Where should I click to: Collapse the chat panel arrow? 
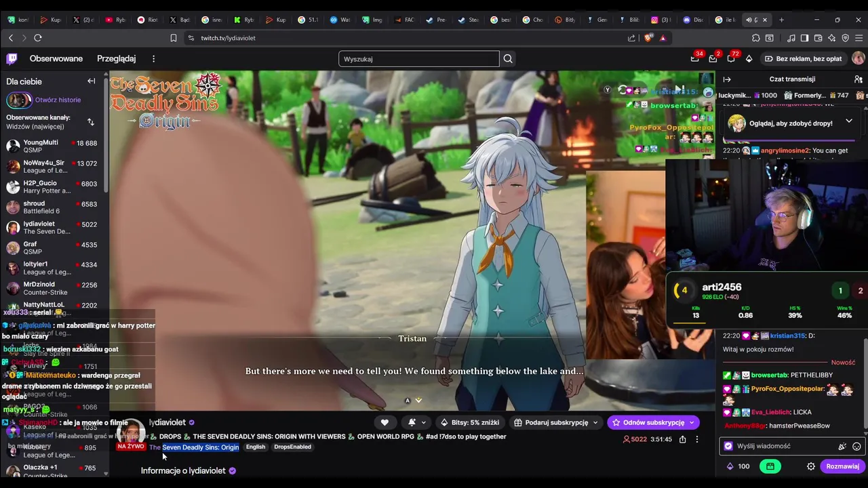click(727, 79)
